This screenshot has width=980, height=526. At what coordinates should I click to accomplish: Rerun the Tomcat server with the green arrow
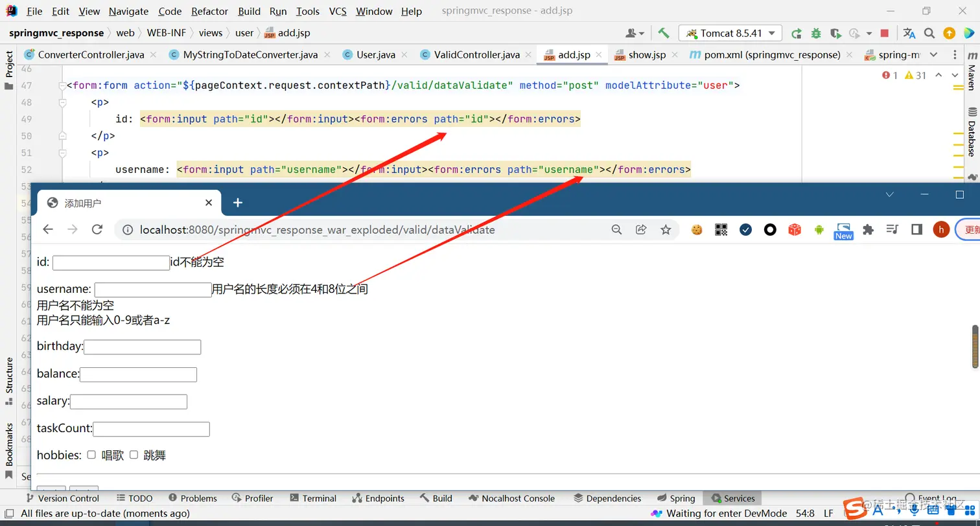click(797, 33)
